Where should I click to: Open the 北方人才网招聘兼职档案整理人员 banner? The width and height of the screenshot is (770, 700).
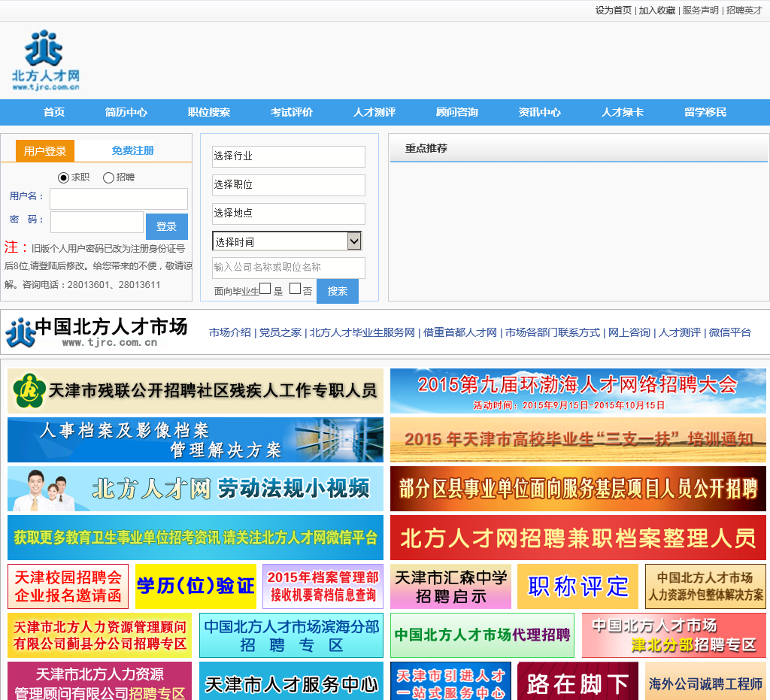coord(578,538)
